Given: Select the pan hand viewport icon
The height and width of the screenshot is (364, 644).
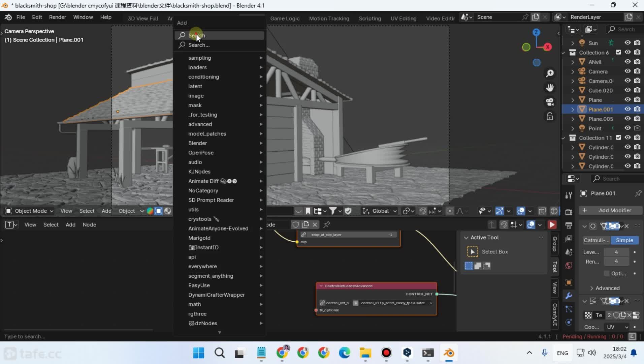Looking at the screenshot, I should pos(550,88).
